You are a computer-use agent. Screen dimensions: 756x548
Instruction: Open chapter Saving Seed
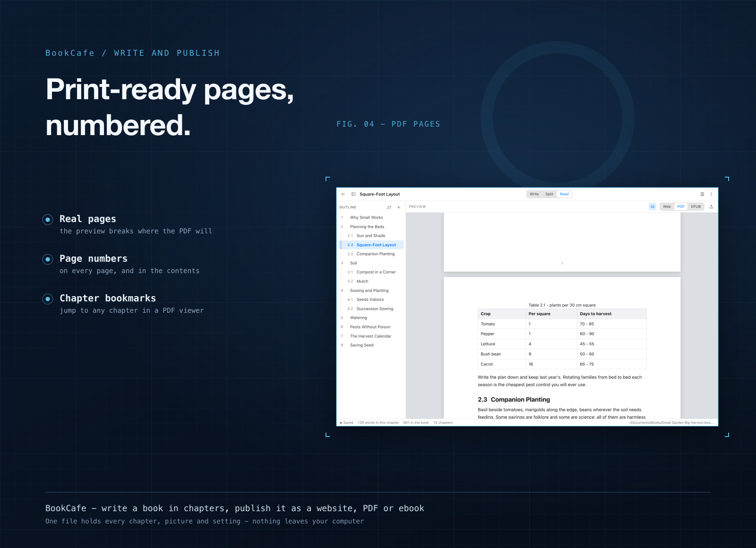click(x=371, y=345)
